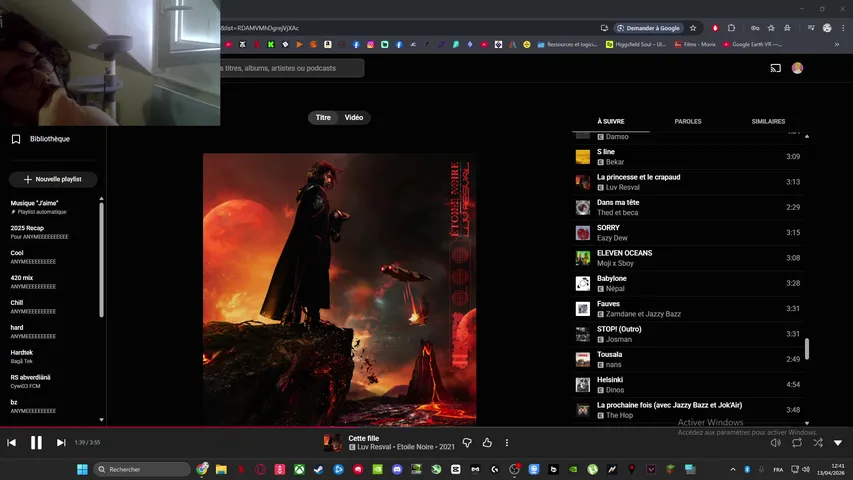The width and height of the screenshot is (853, 480).
Task: Play Tousala by nans
Action: pos(688,359)
